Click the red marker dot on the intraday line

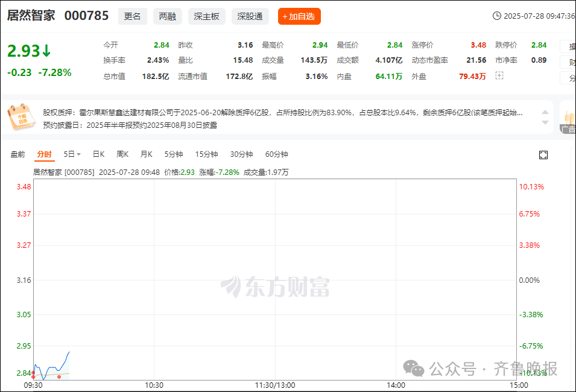[x=59, y=376]
